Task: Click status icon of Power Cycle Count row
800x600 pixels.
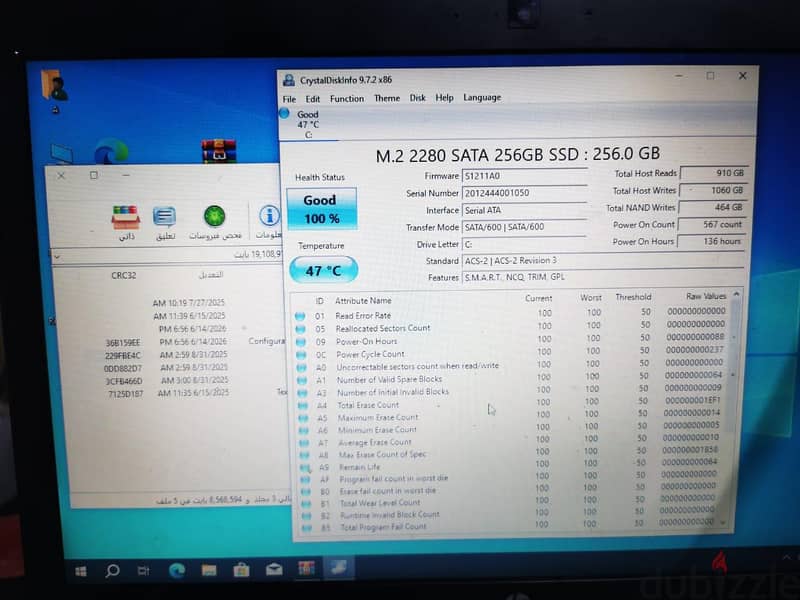Action: click(301, 355)
